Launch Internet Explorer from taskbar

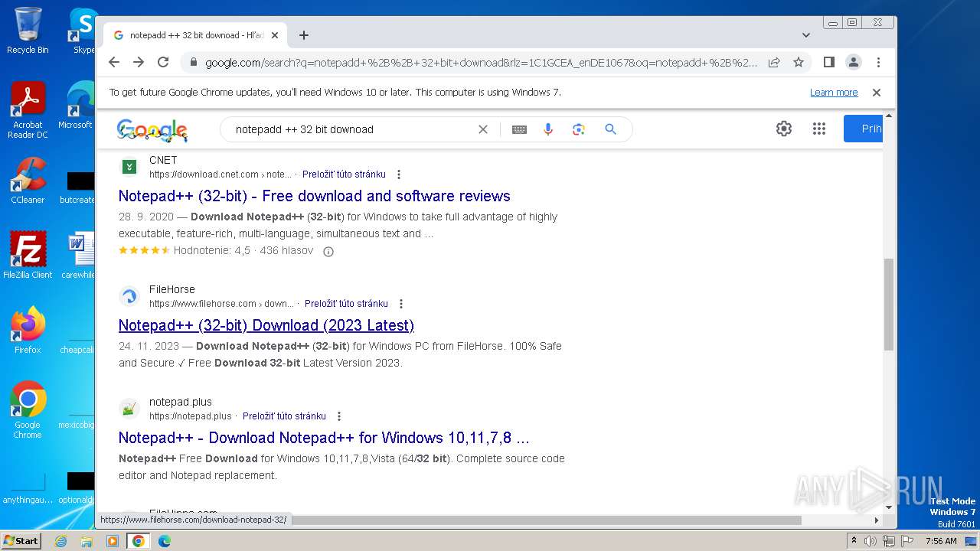pos(61,541)
